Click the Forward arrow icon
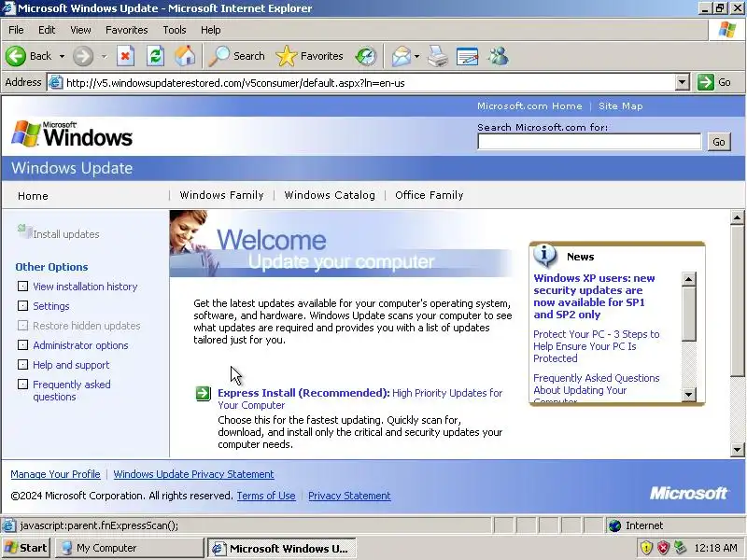 tap(83, 56)
